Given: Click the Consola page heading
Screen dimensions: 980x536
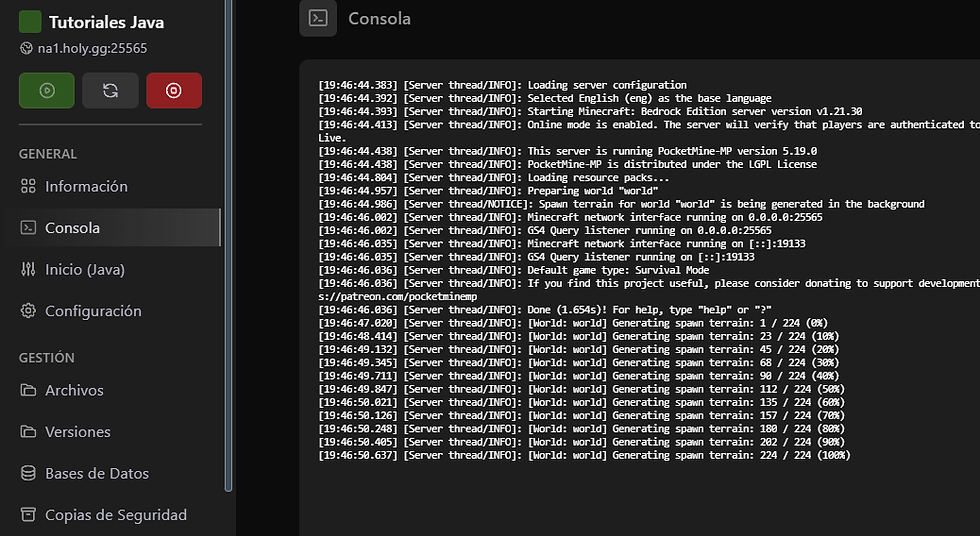Looking at the screenshot, I should (379, 19).
